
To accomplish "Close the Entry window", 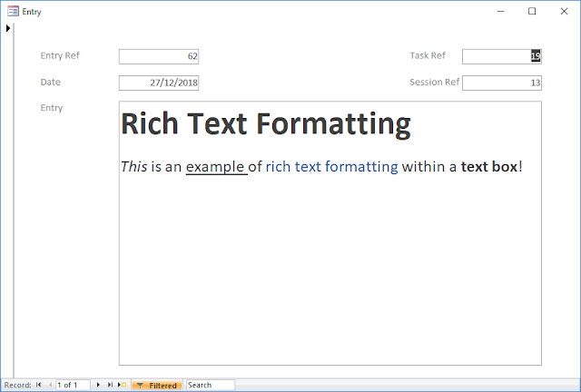I will pyautogui.click(x=564, y=12).
